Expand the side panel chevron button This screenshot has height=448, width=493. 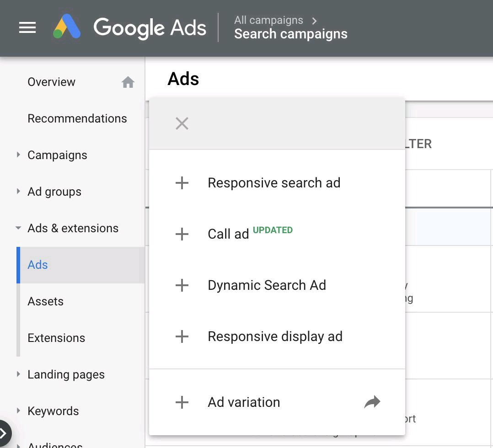4,433
